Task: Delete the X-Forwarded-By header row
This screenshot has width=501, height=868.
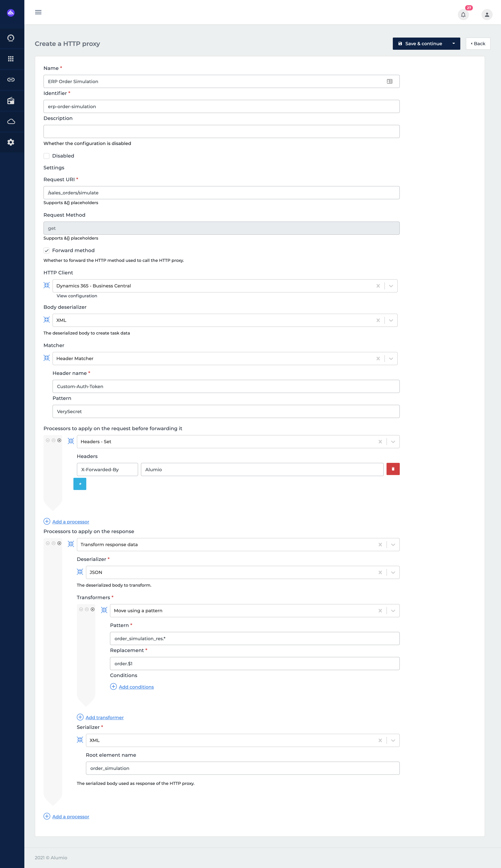Action: click(393, 469)
